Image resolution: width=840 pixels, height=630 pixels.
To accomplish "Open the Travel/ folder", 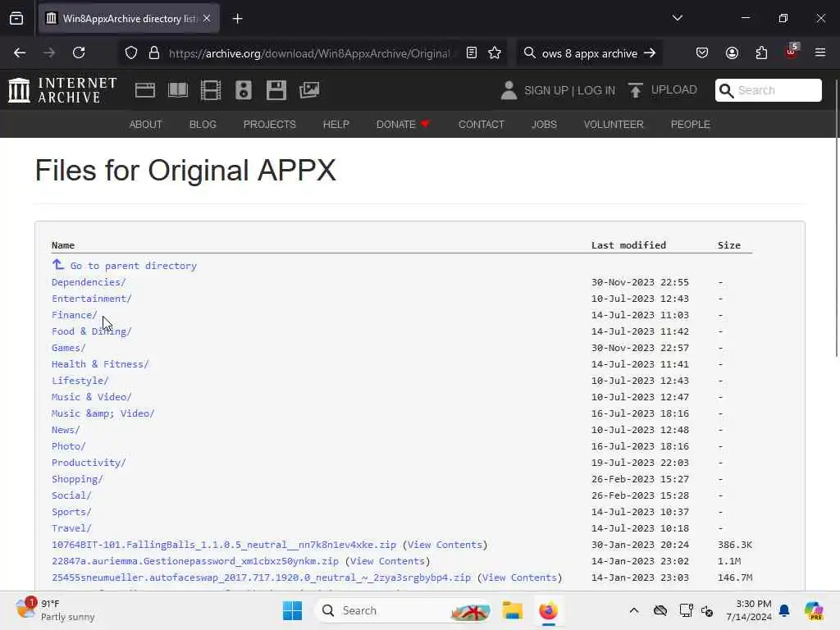I will [x=71, y=528].
